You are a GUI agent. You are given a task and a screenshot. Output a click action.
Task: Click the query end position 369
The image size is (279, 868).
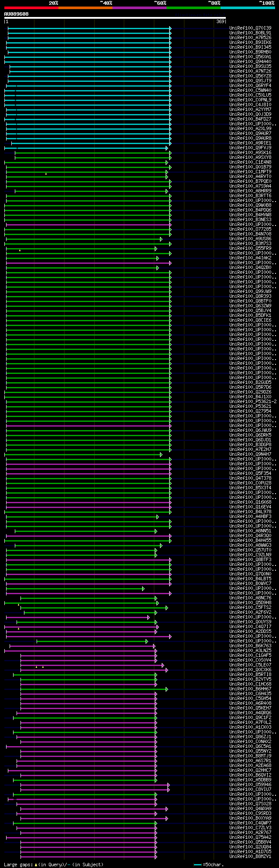(x=220, y=21)
